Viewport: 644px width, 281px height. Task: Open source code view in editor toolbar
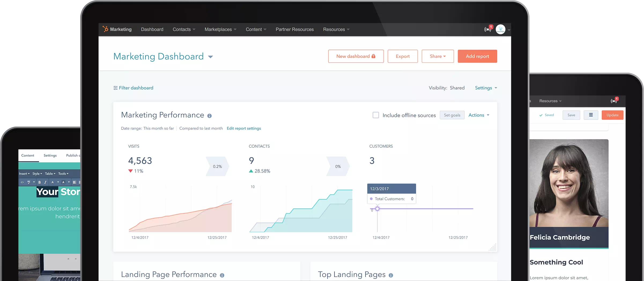point(22,182)
